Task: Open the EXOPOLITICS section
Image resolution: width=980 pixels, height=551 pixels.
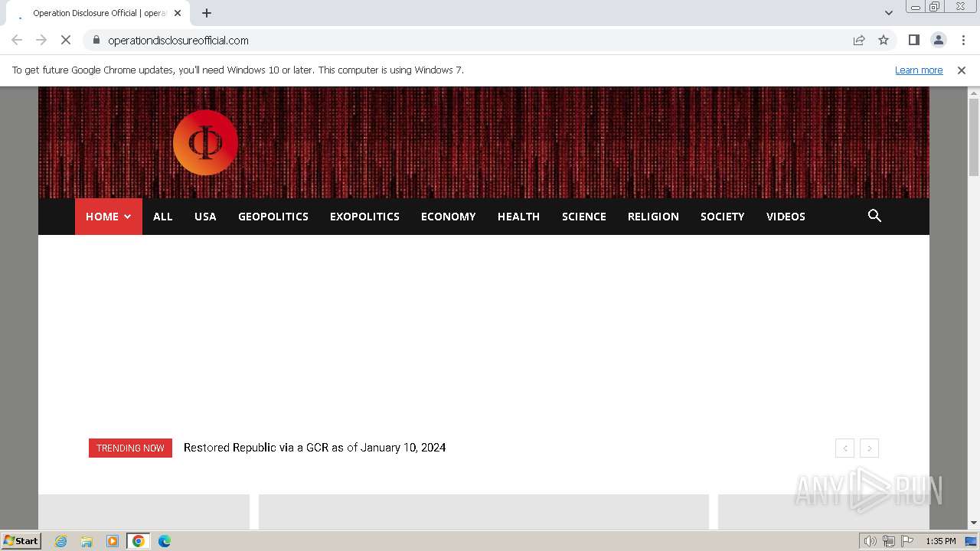Action: [x=364, y=217]
